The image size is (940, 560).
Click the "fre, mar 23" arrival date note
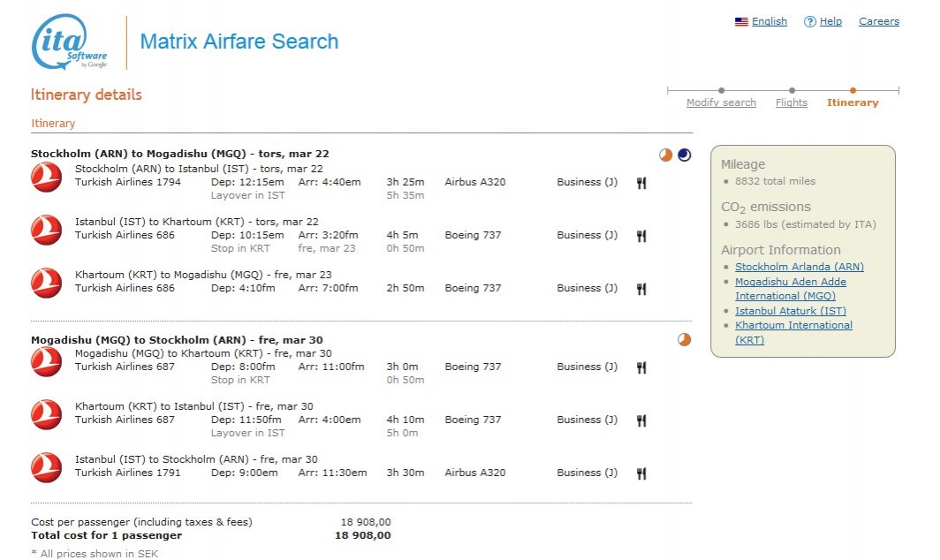coord(327,248)
